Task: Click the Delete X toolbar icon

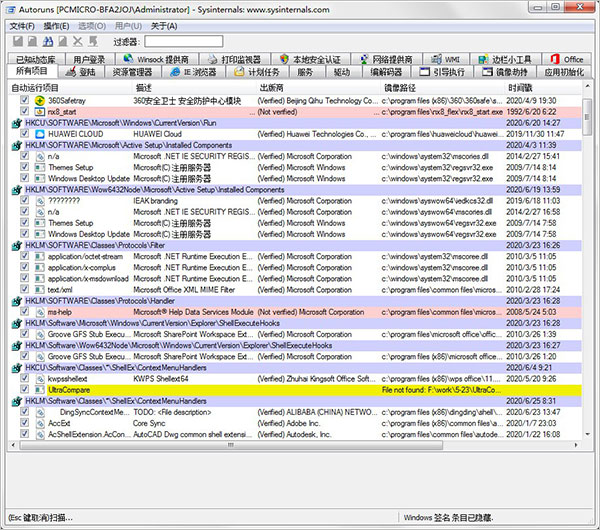Action: pyautogui.click(x=78, y=41)
